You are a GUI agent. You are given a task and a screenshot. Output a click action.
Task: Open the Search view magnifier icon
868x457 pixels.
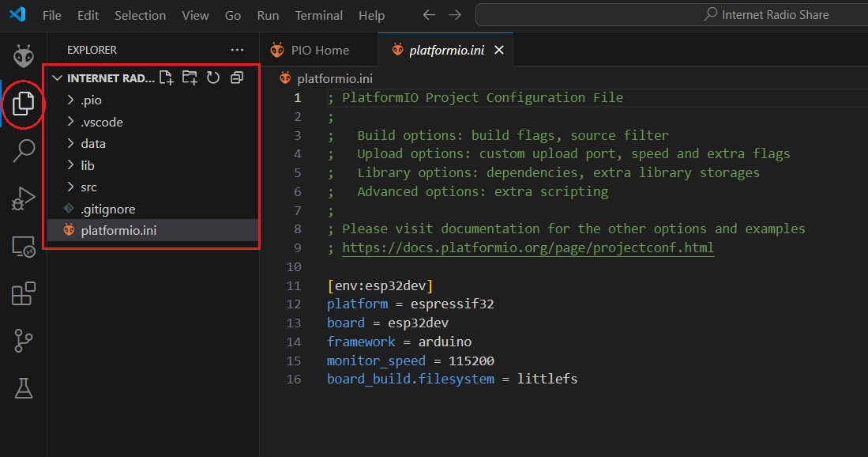click(23, 151)
